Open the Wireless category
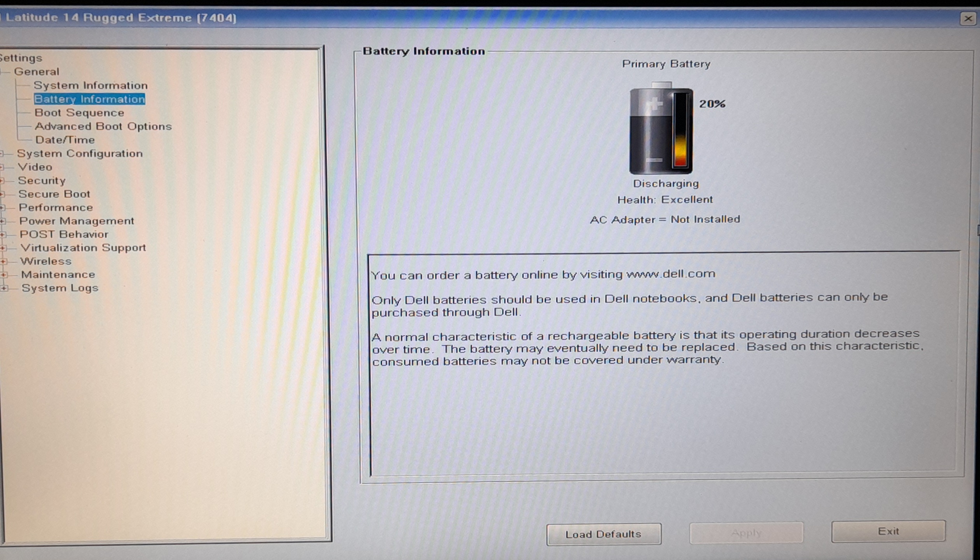The height and width of the screenshot is (560, 980). coord(46,261)
